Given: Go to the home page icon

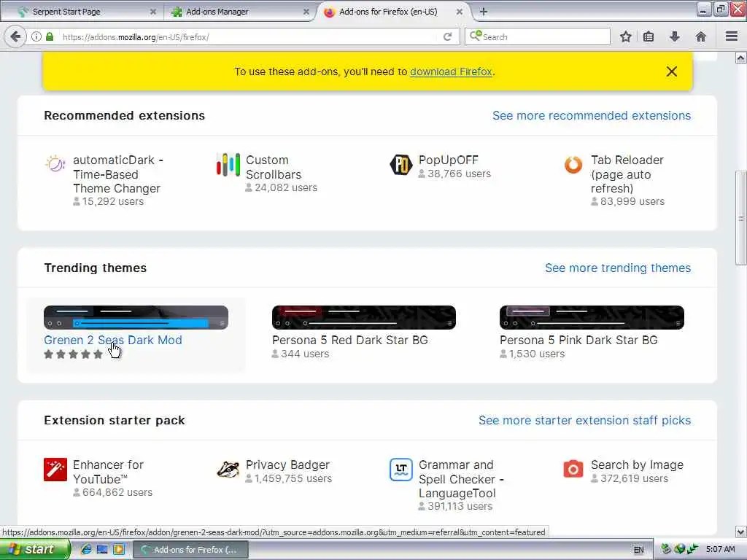Looking at the screenshot, I should 701,36.
